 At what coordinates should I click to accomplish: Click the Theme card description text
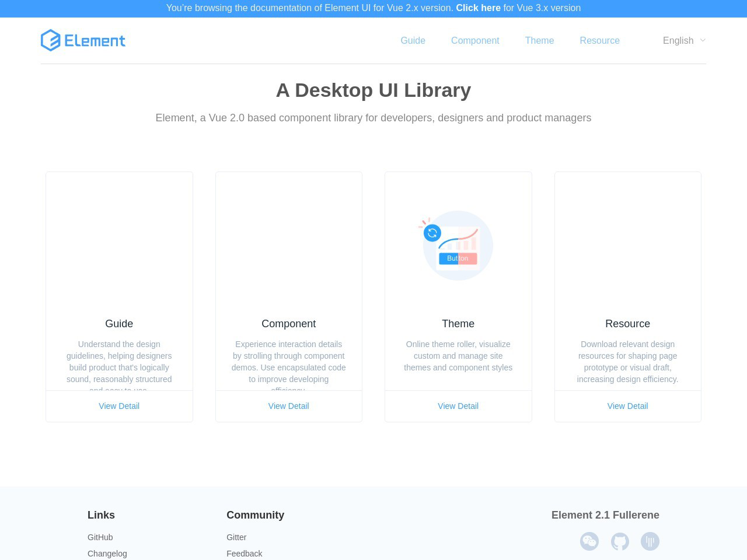458,356
